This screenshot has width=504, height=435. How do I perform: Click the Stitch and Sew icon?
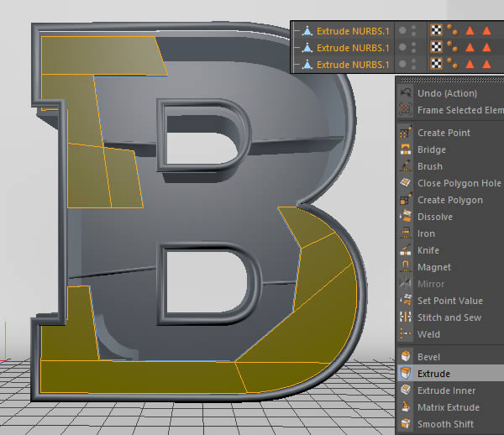406,317
